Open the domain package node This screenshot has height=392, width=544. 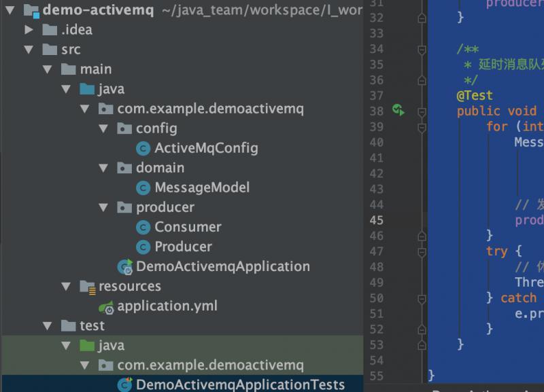[x=102, y=168]
